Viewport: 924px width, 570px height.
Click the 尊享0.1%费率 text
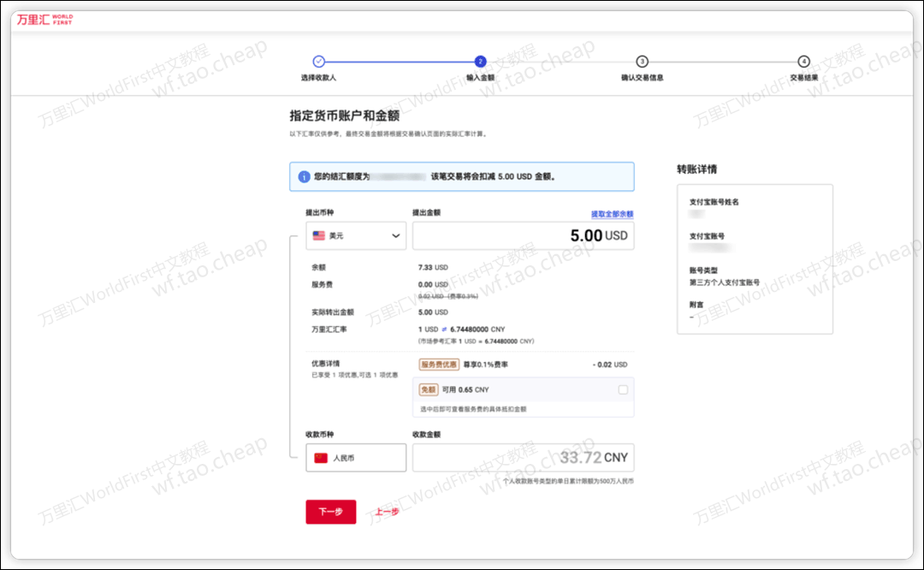(x=486, y=365)
